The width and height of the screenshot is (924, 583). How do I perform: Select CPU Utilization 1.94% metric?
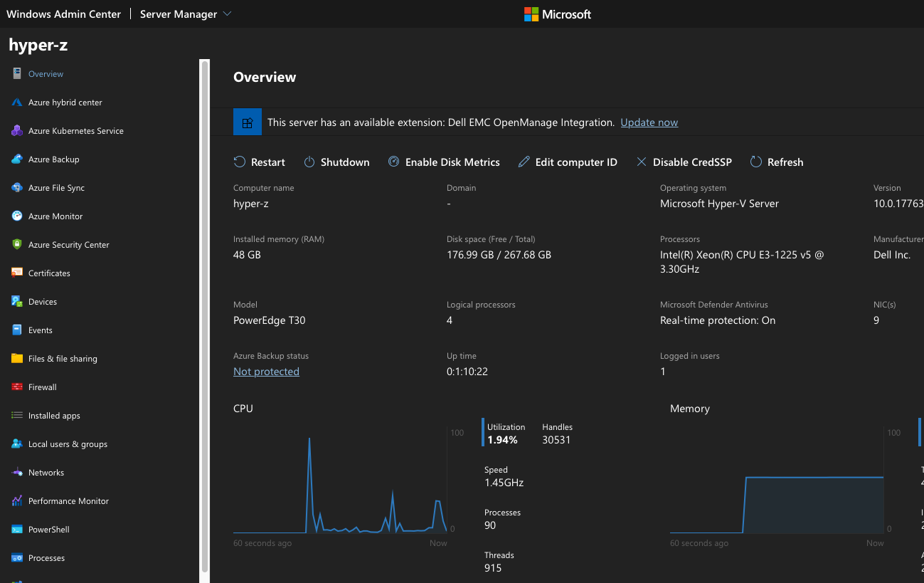tap(504, 434)
